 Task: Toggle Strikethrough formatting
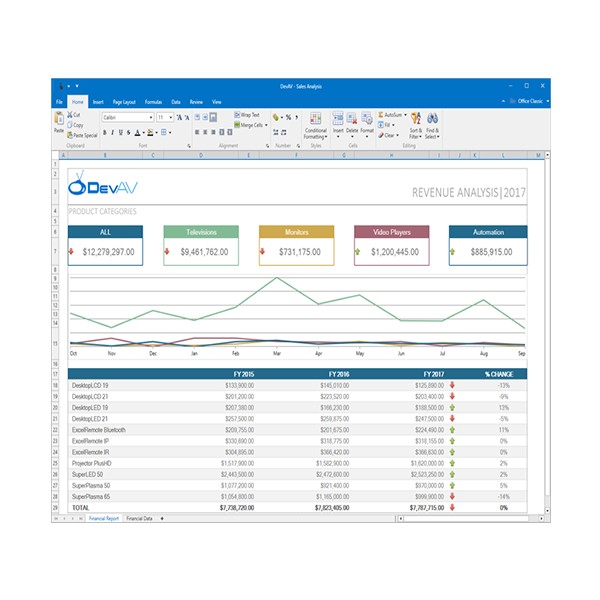coord(129,132)
